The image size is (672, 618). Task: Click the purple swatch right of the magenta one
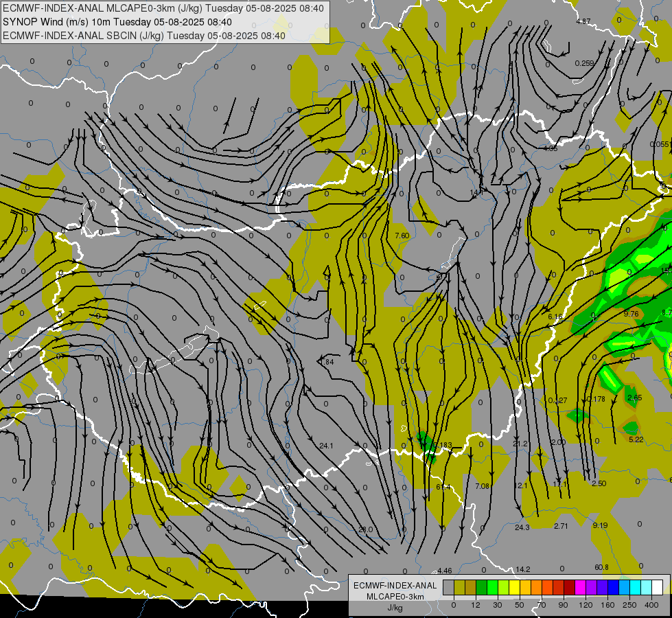592,587
